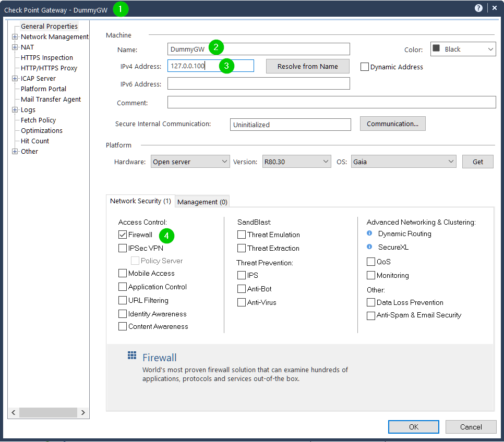
Task: Open the Platform Portal page
Action: [43, 89]
